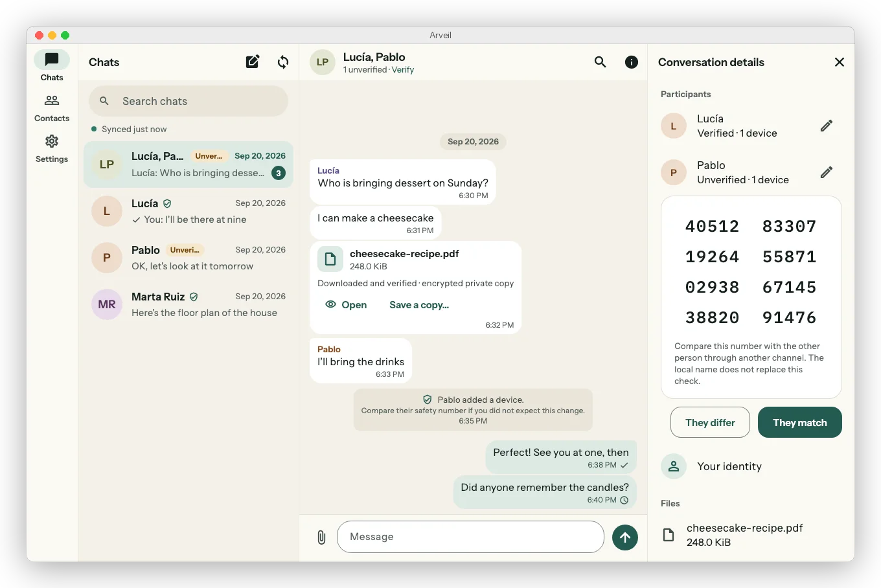Confirm safety numbers with They match

click(x=800, y=422)
